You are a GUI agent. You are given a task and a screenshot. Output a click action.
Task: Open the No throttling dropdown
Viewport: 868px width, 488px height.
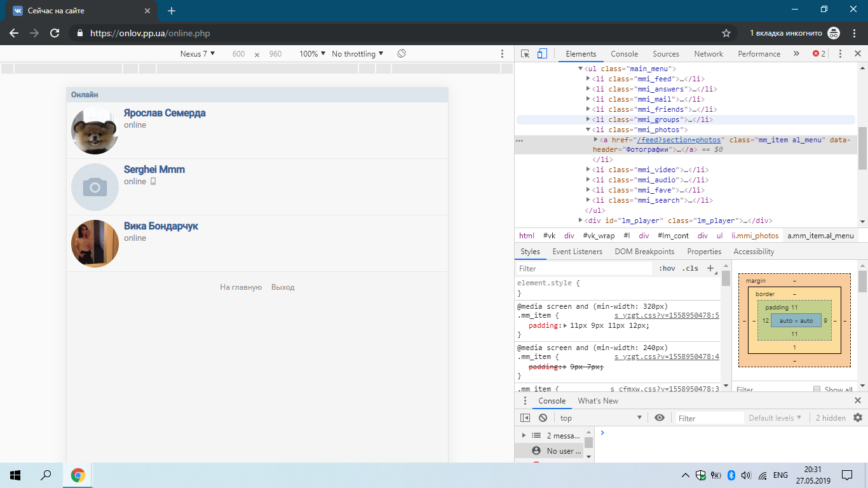358,54
